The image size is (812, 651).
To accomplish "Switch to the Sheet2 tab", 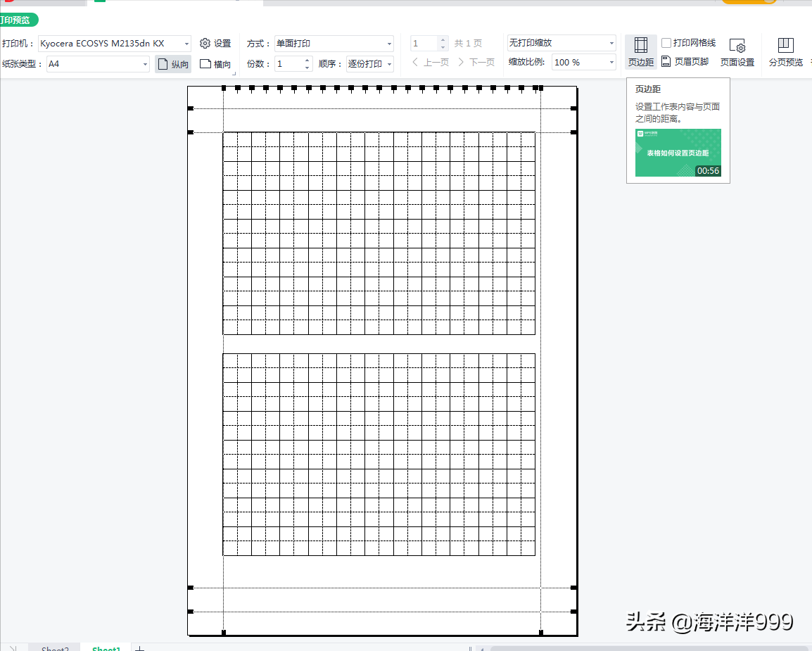I will tap(55, 648).
